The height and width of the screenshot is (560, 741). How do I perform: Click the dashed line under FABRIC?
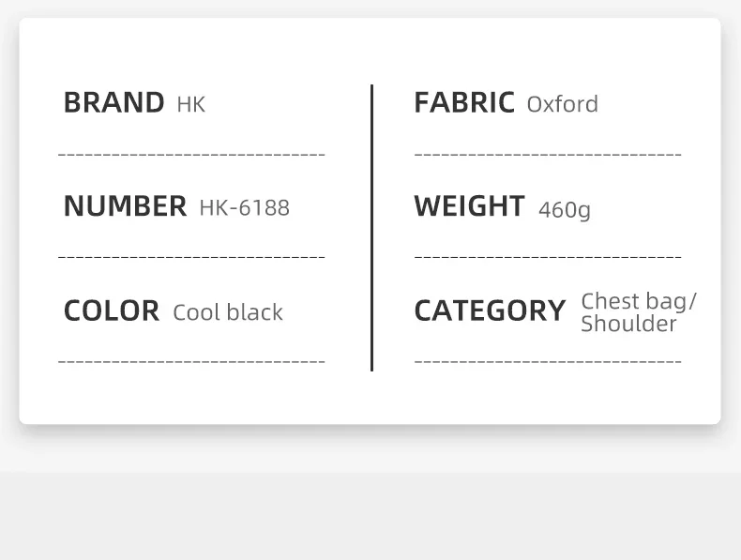coord(548,154)
